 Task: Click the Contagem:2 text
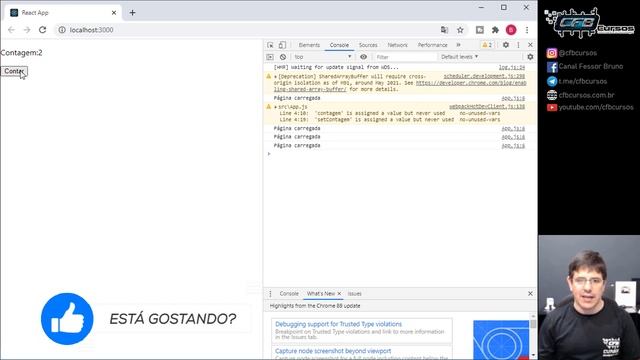click(x=21, y=53)
